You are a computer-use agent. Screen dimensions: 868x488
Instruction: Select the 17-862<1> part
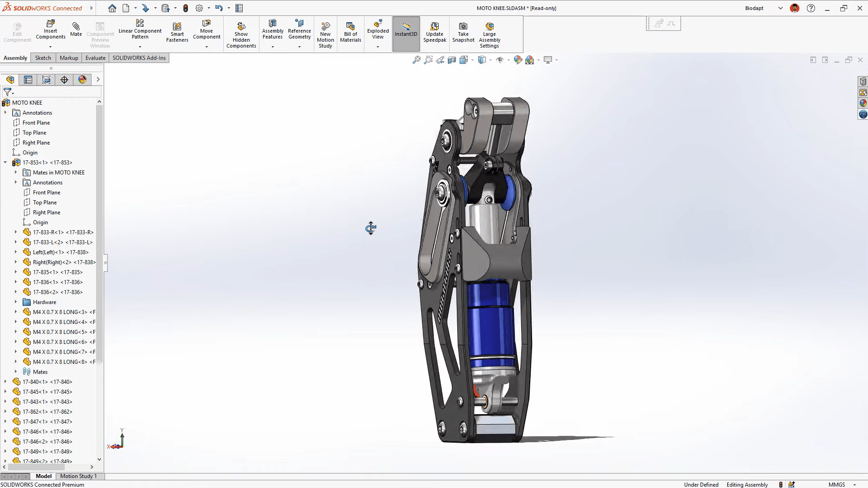click(48, 411)
